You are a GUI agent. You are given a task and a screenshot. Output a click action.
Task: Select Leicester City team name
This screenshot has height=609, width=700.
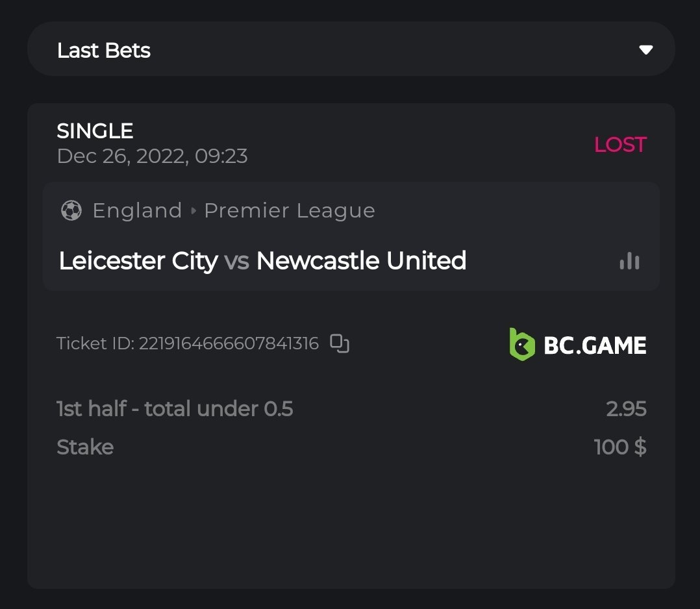coord(138,261)
